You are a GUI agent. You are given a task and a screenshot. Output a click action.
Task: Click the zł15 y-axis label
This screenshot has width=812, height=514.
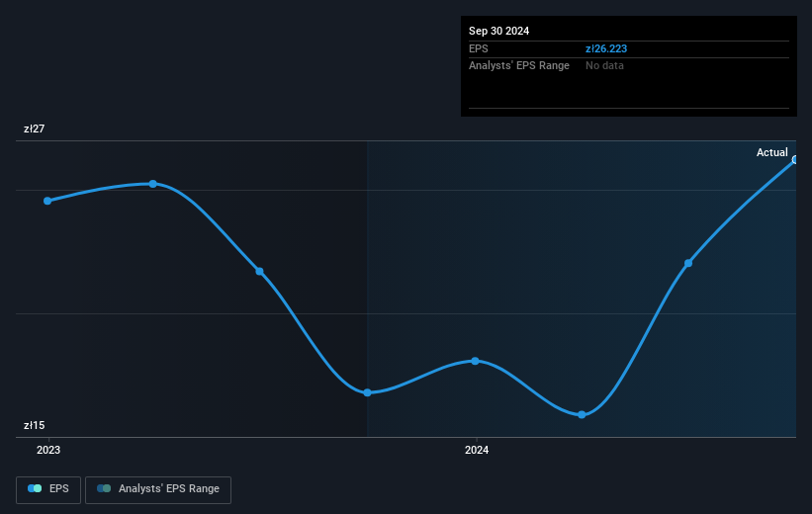point(35,425)
